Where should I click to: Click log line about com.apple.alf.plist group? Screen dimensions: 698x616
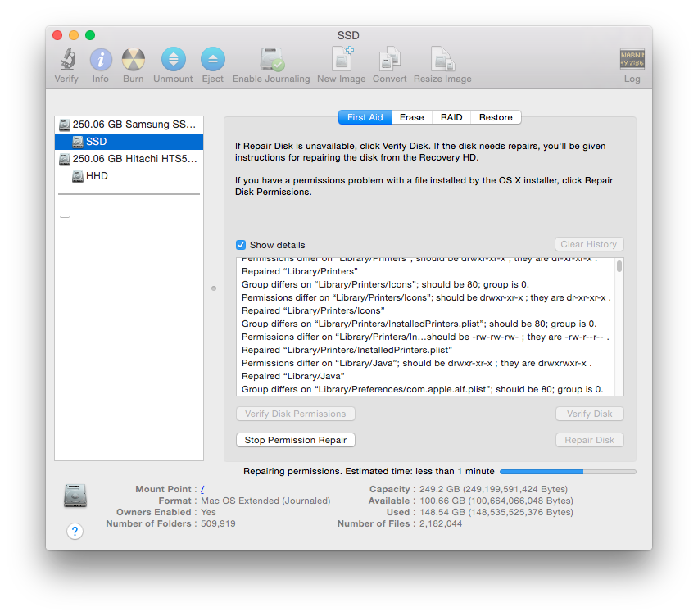(423, 389)
